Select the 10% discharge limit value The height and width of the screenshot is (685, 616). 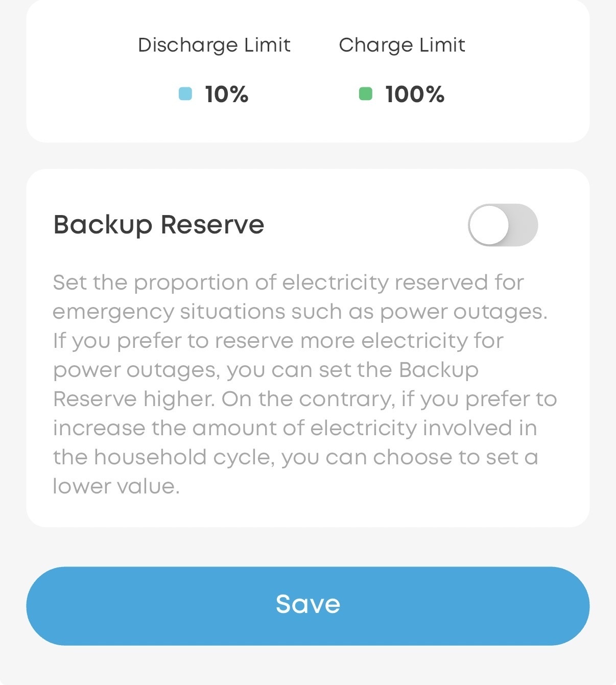click(227, 95)
